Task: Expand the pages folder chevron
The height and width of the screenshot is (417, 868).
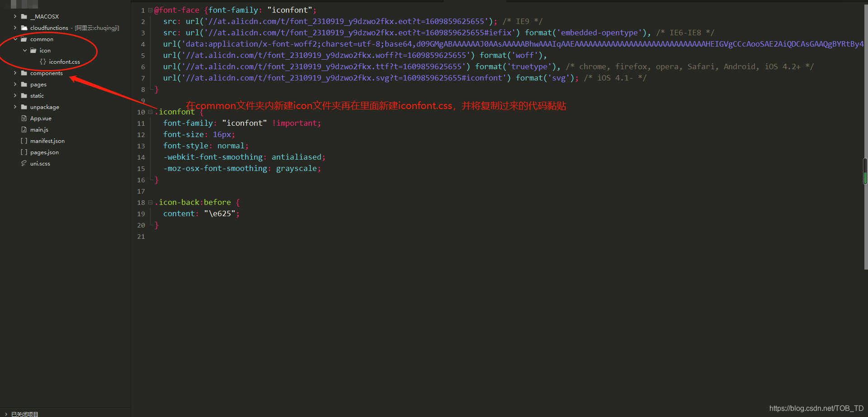Action: tap(15, 85)
